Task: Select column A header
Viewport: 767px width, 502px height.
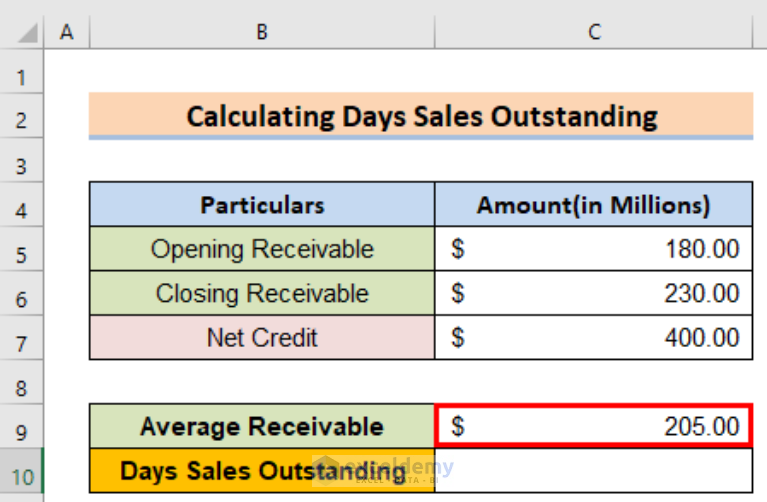Action: (67, 32)
